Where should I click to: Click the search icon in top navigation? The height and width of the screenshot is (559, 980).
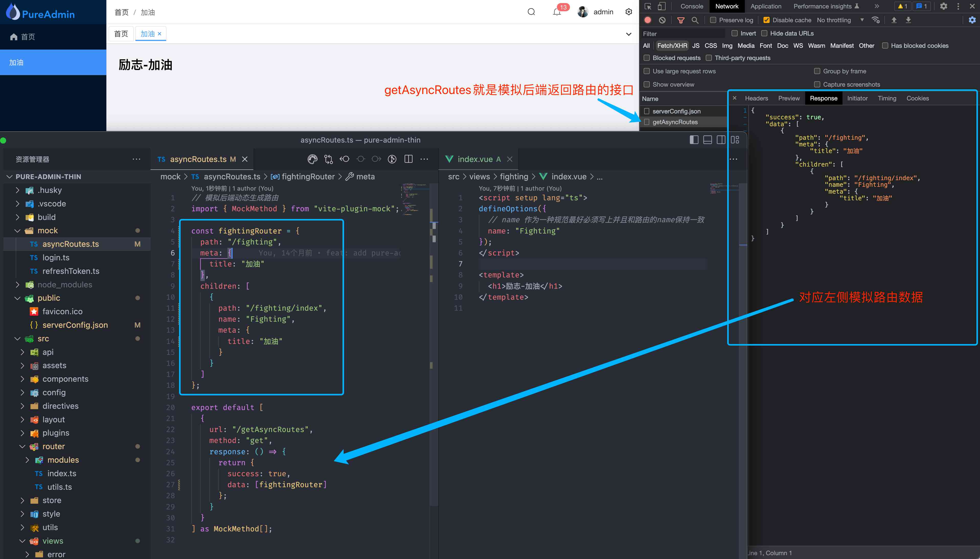pyautogui.click(x=531, y=11)
